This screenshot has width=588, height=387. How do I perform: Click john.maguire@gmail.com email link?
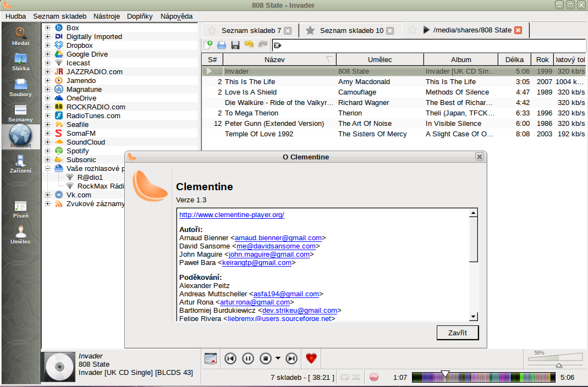pos(270,255)
